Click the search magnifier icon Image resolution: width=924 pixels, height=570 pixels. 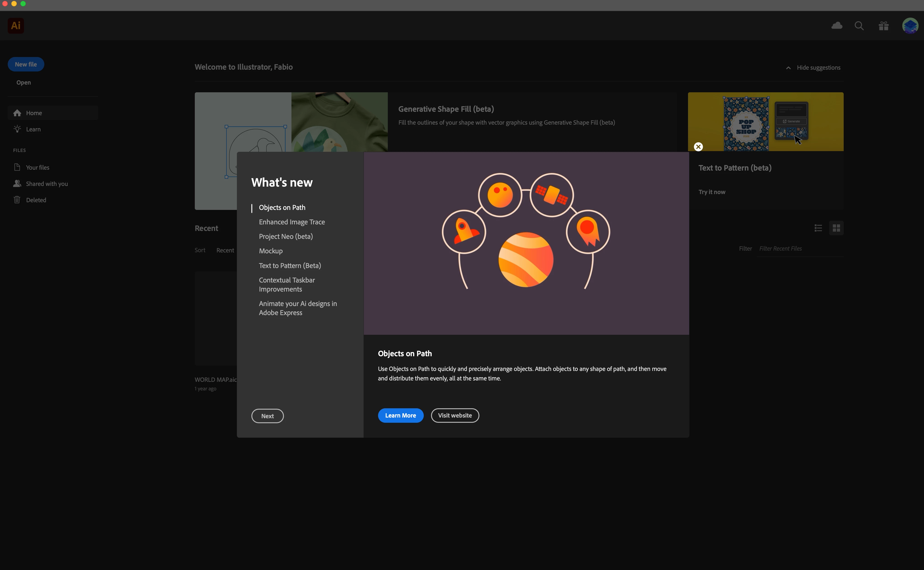[x=859, y=26]
